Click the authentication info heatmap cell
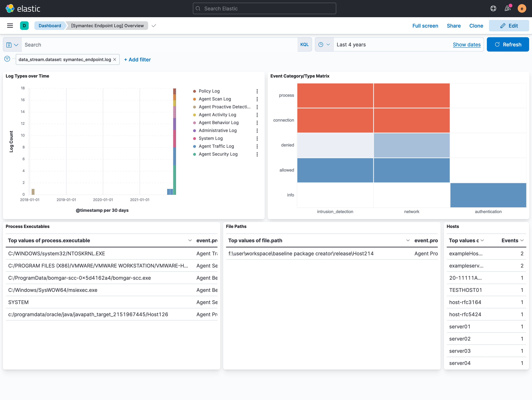The height and width of the screenshot is (400, 532). point(488,195)
